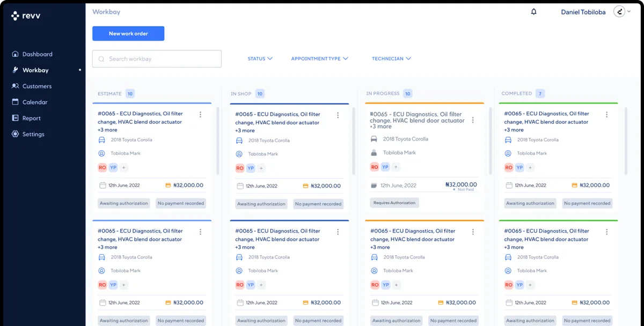
Task: Click the In Progress column scrollbar
Action: 491,140
